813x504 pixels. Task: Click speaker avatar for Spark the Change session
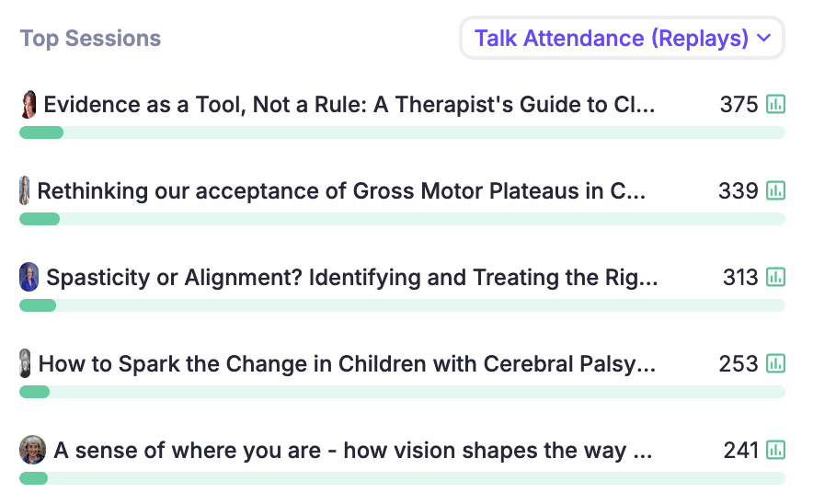(26, 364)
